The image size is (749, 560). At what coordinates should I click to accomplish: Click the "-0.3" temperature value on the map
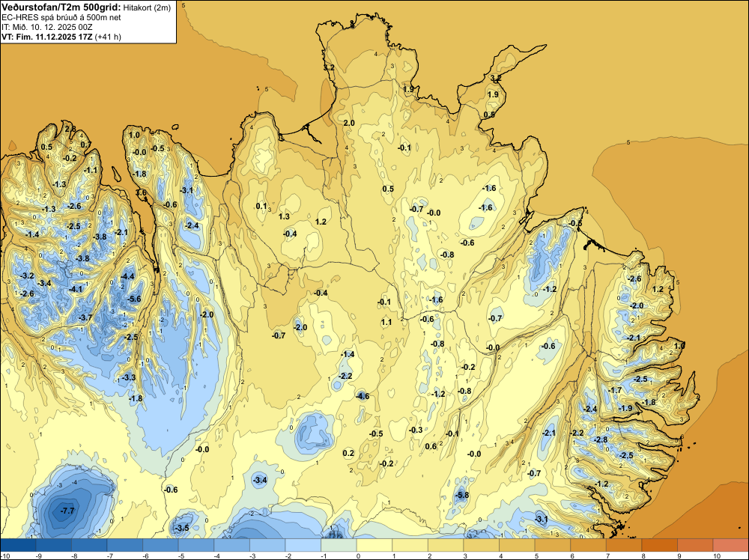tap(416, 430)
